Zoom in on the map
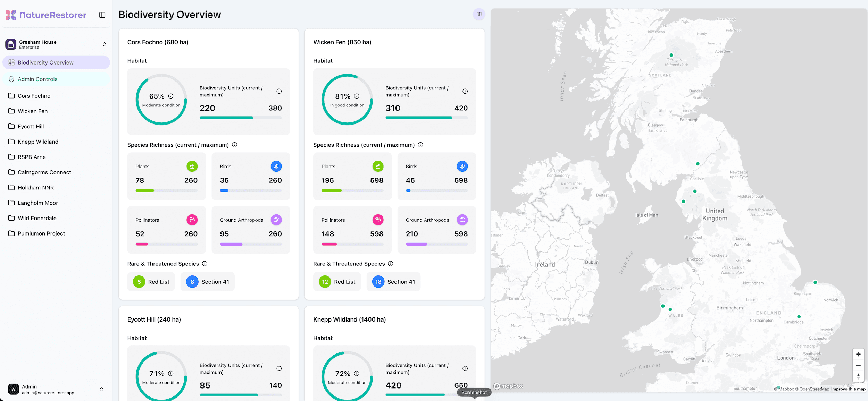Viewport: 868px width, 401px height. click(858, 354)
